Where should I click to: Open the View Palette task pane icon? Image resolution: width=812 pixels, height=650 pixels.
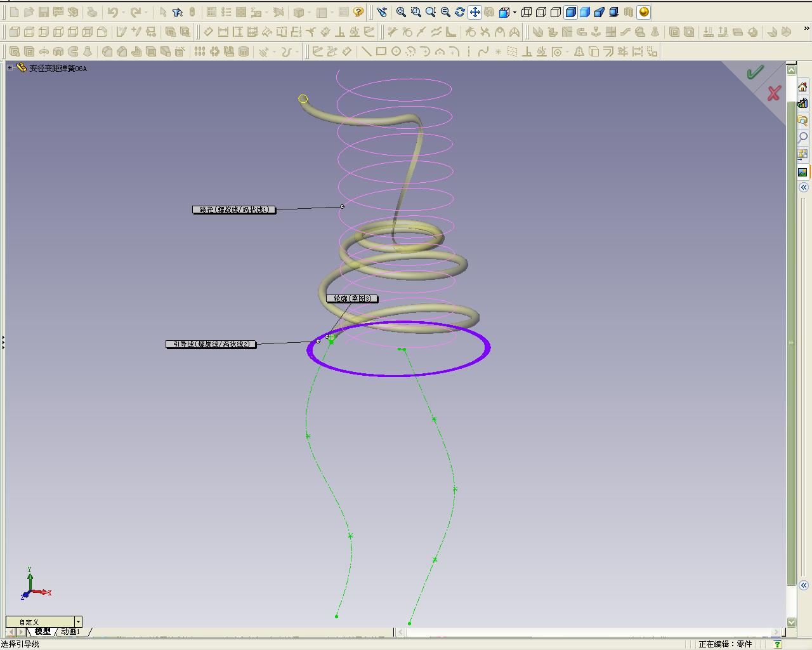click(802, 154)
